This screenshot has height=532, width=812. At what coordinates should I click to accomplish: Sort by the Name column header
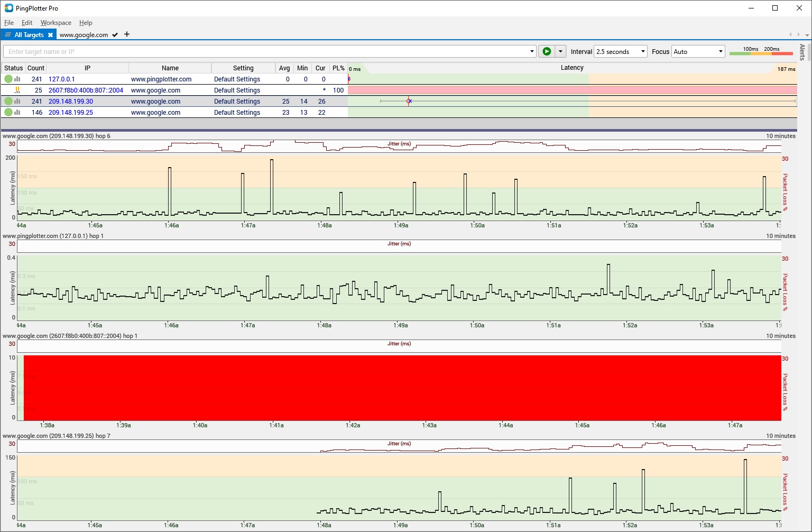pyautogui.click(x=170, y=68)
